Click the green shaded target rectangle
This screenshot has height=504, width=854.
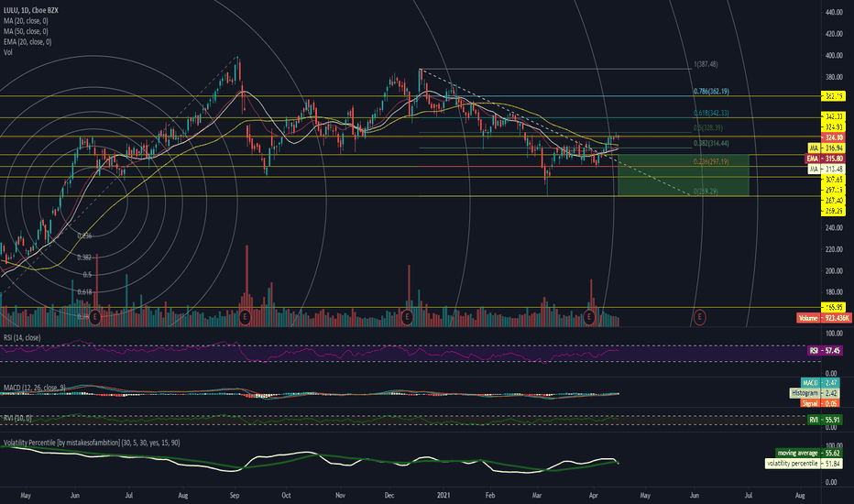coord(684,175)
